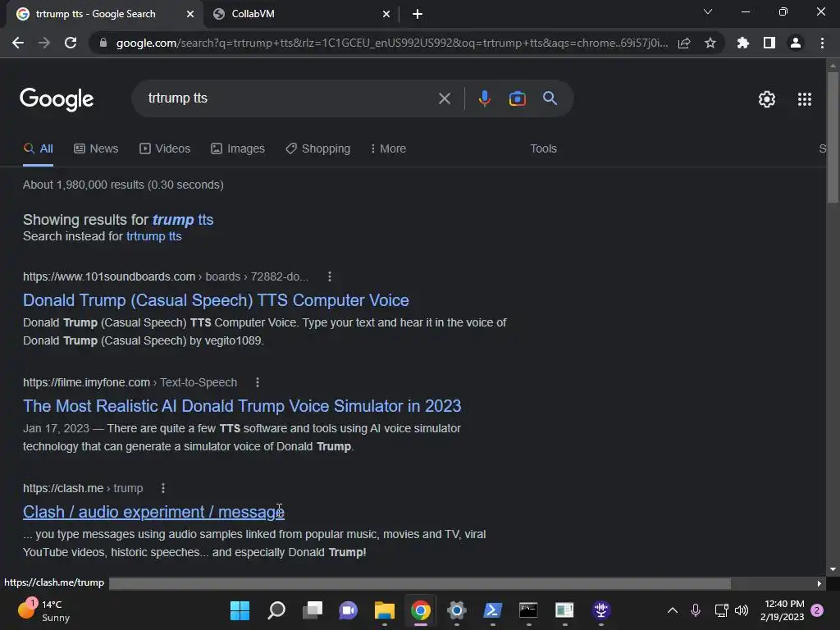Open the Clash audio experiment result
Viewport: 840px width, 630px height.
tap(153, 512)
